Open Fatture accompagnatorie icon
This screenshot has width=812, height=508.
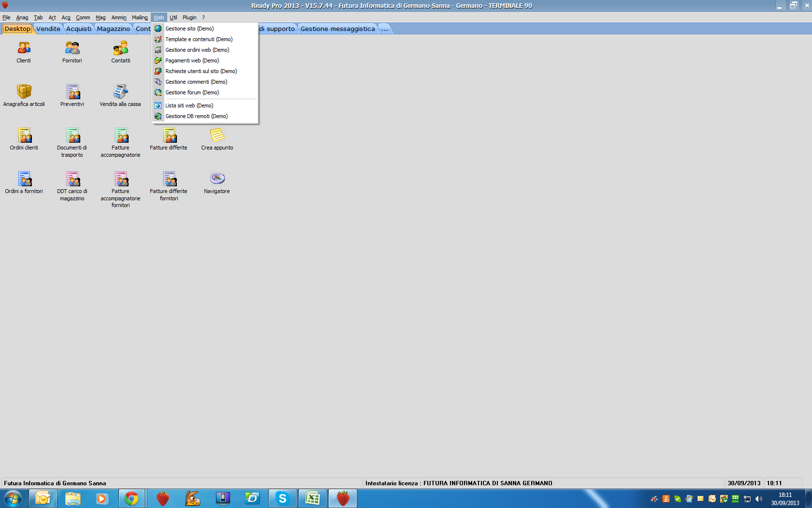point(120,142)
